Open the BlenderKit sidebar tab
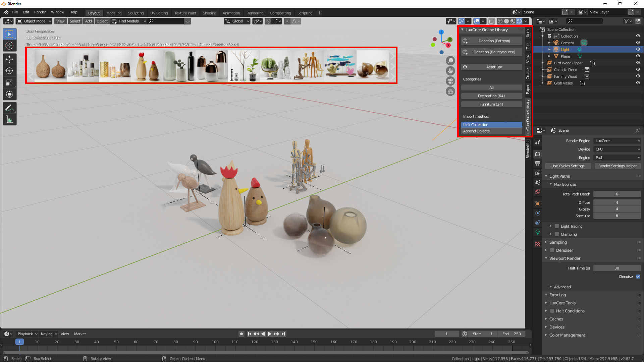 [x=528, y=149]
